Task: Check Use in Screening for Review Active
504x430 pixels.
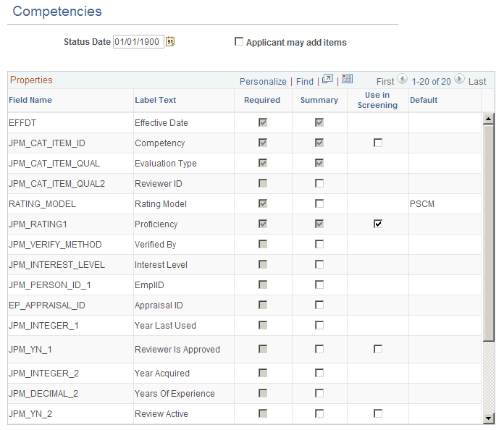Action: click(378, 413)
